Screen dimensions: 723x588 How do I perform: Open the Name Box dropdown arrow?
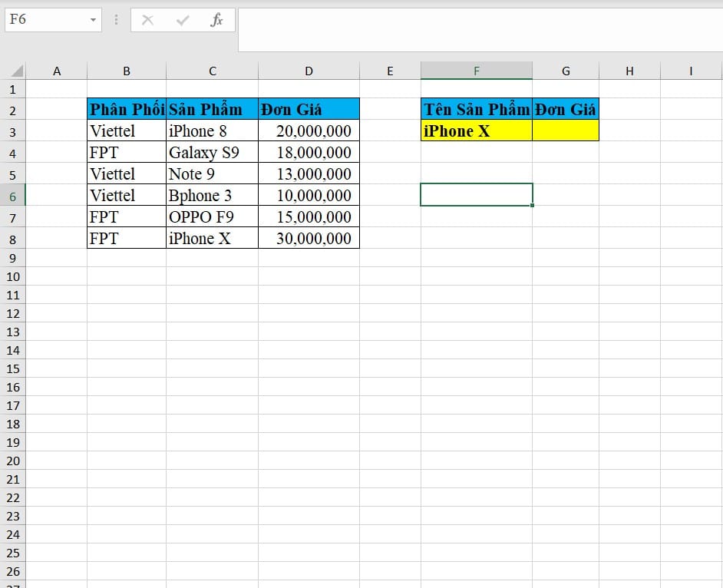(x=93, y=20)
